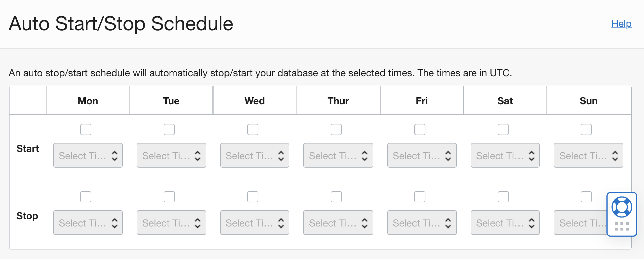The width and height of the screenshot is (644, 259).
Task: Enable the Wednesday Stop checkbox
Action: click(x=253, y=197)
